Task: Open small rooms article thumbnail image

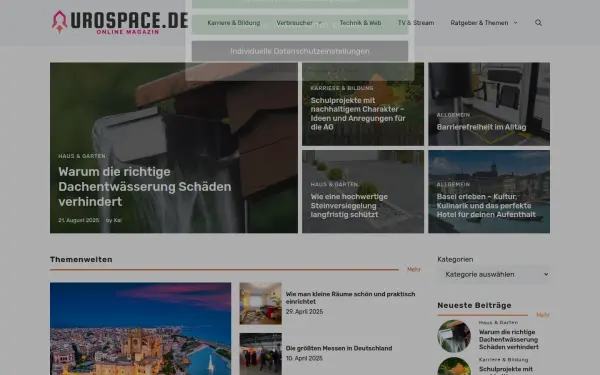Action: (261, 303)
